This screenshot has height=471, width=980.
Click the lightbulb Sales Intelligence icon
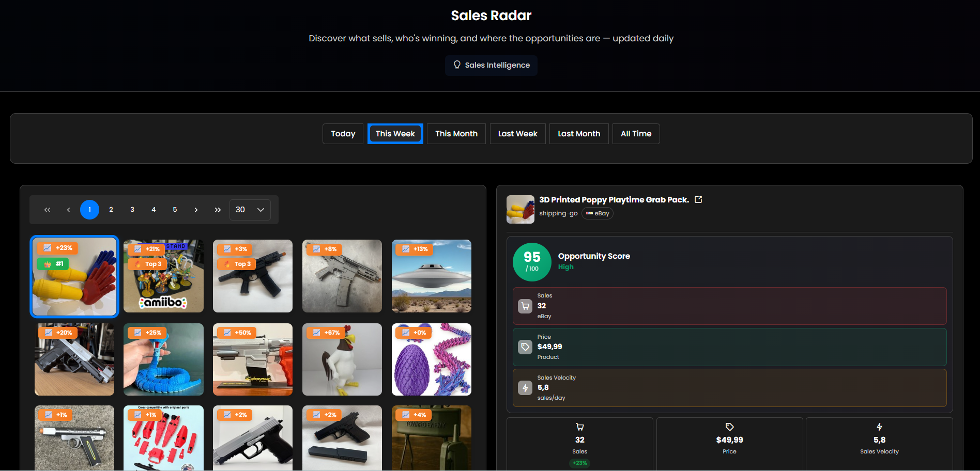pos(457,65)
